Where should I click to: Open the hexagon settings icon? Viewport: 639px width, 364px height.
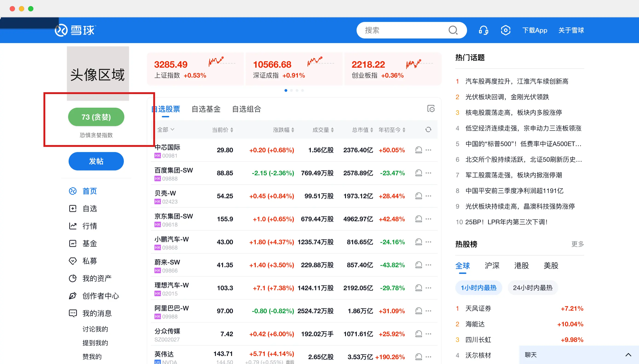505,30
